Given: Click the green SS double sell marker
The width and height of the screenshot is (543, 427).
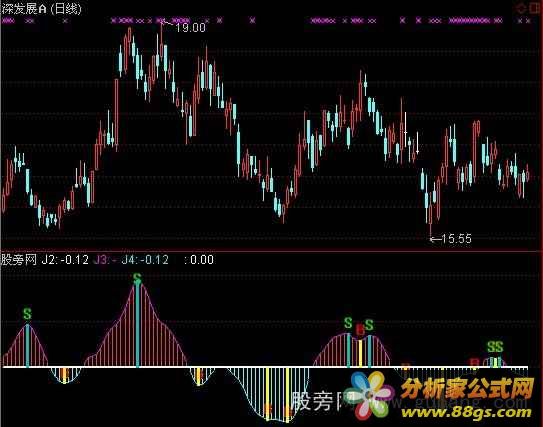Looking at the screenshot, I should pos(495,346).
